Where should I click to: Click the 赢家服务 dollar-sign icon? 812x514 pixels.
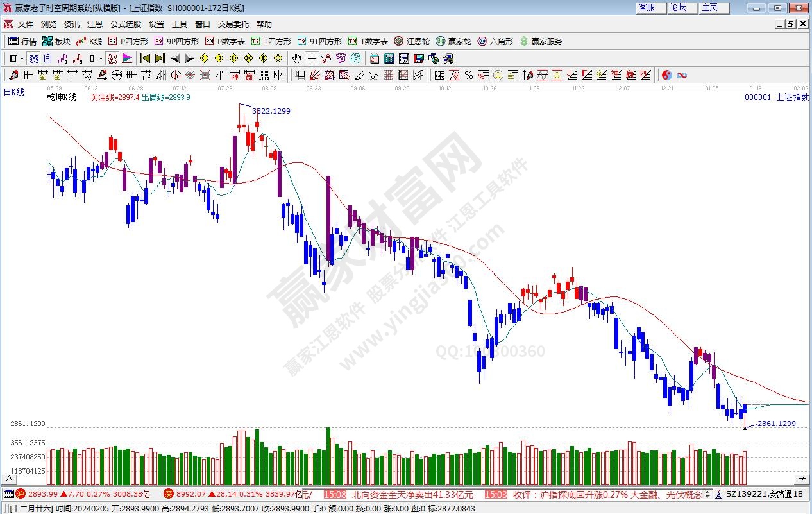pyautogui.click(x=524, y=41)
